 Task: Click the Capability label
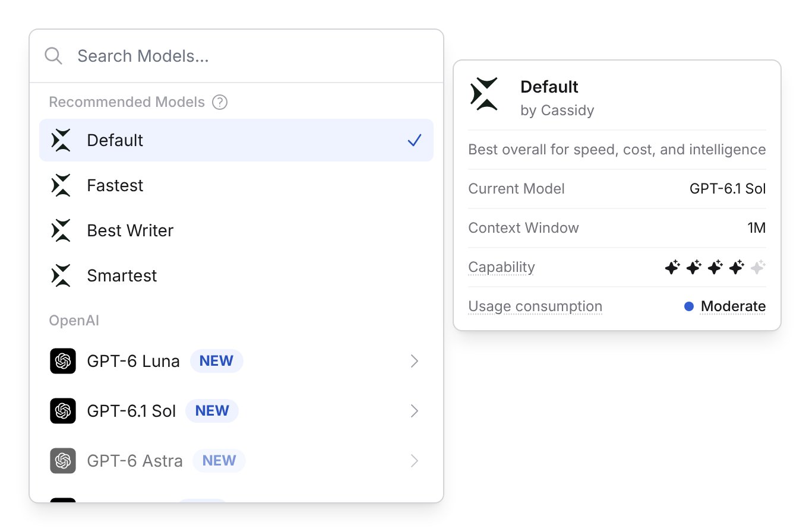(x=501, y=267)
